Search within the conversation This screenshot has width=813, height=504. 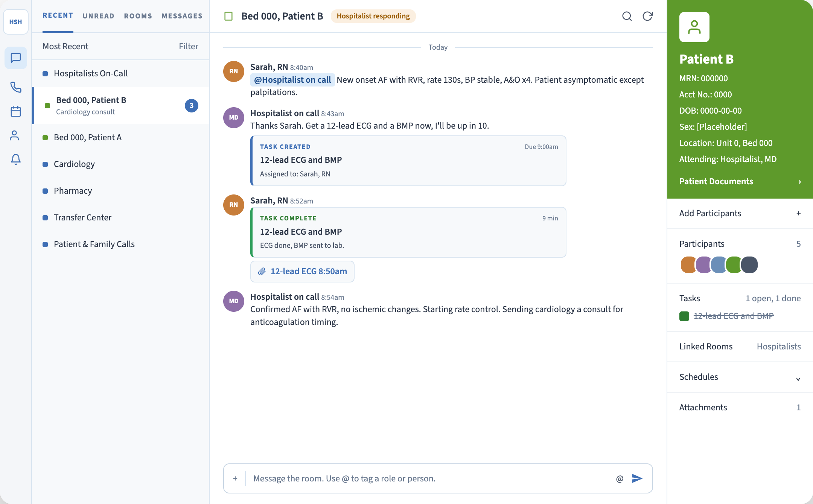(x=627, y=16)
